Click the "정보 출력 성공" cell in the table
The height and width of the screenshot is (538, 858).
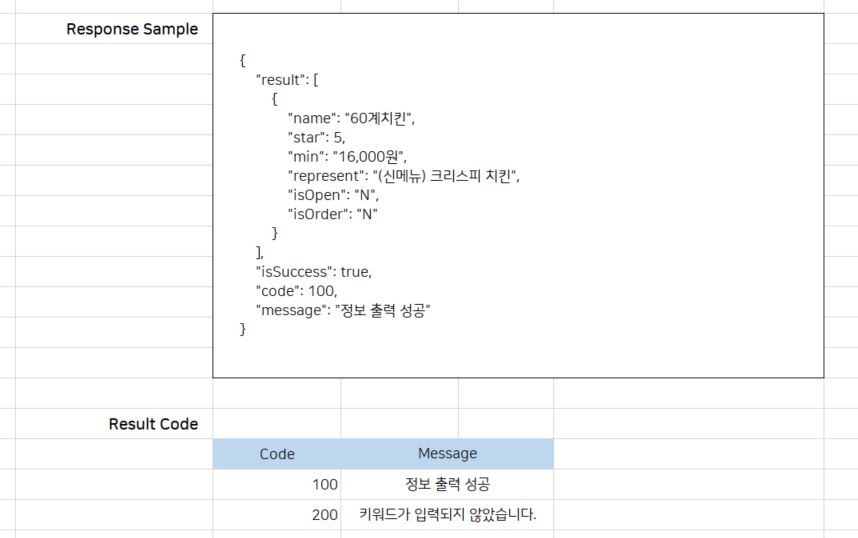[x=447, y=485]
